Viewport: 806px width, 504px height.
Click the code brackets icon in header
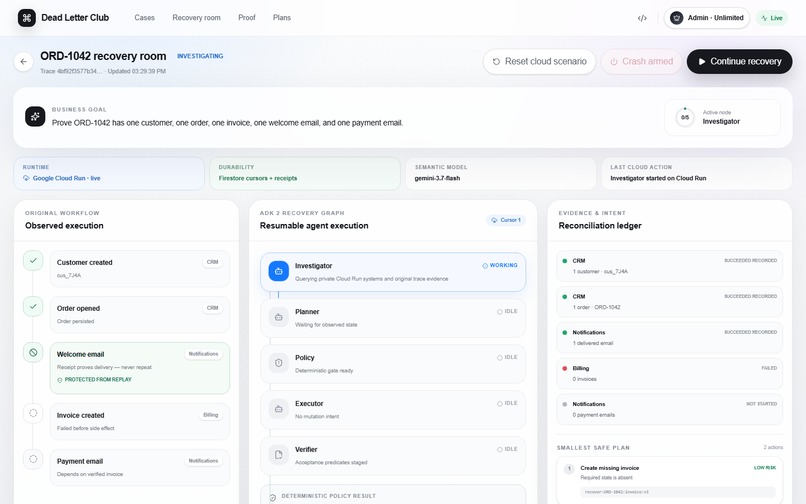(x=642, y=18)
